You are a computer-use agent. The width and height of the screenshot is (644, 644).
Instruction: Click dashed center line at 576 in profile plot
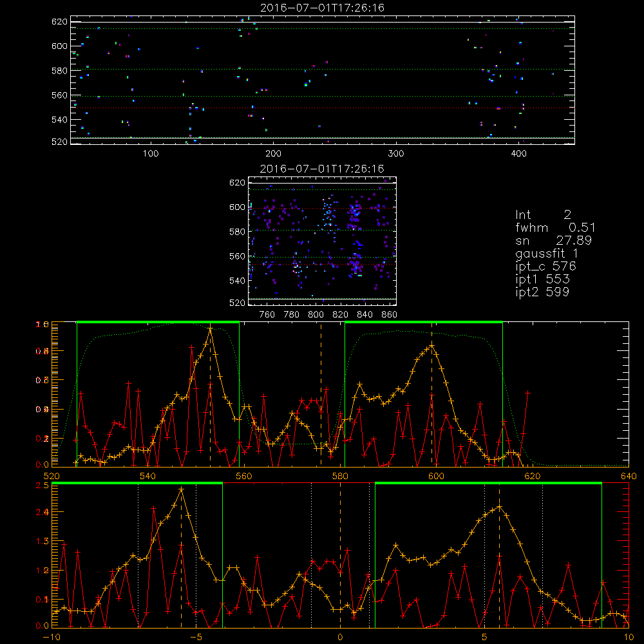coord(321,394)
